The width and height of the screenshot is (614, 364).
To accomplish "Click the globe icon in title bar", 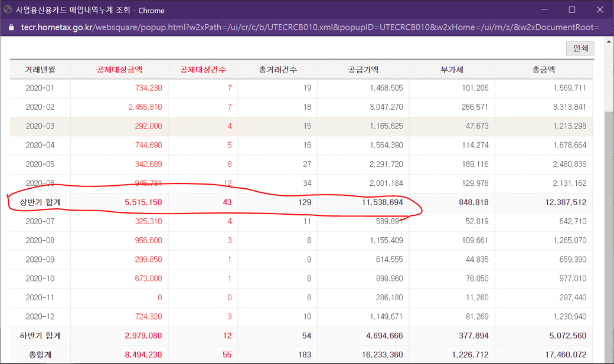I will click(x=8, y=9).
